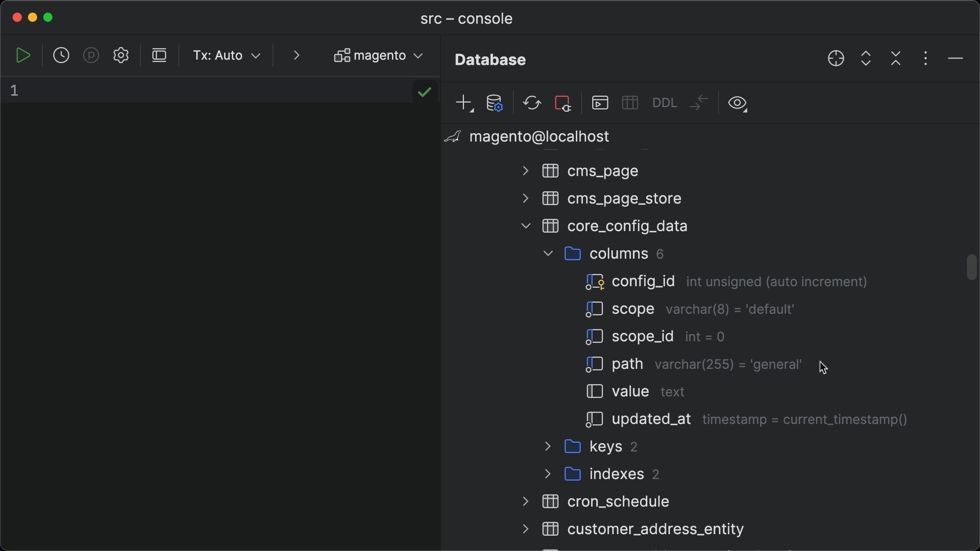Collapse the core_config_data table
Viewport: 980px width, 551px height.
click(x=526, y=226)
